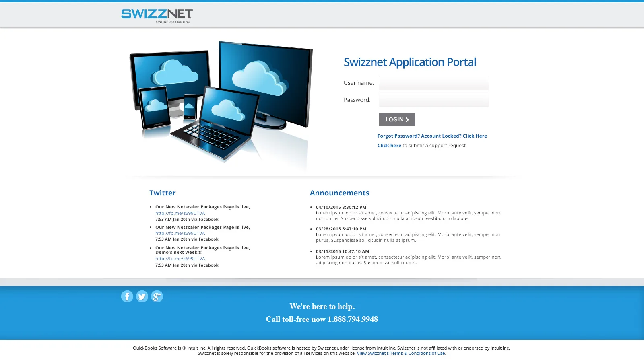The width and height of the screenshot is (644, 362).
Task: Click the 'User name:' label
Action: 359,83
